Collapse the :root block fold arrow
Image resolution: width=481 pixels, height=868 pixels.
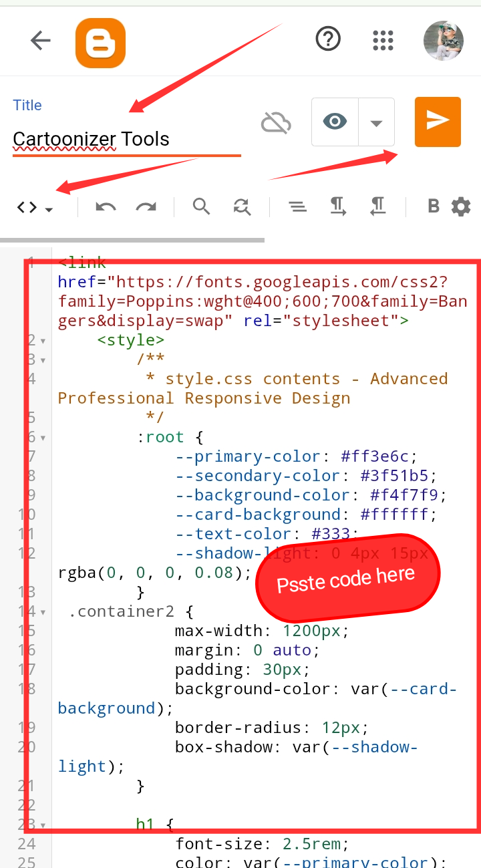tap(43, 438)
